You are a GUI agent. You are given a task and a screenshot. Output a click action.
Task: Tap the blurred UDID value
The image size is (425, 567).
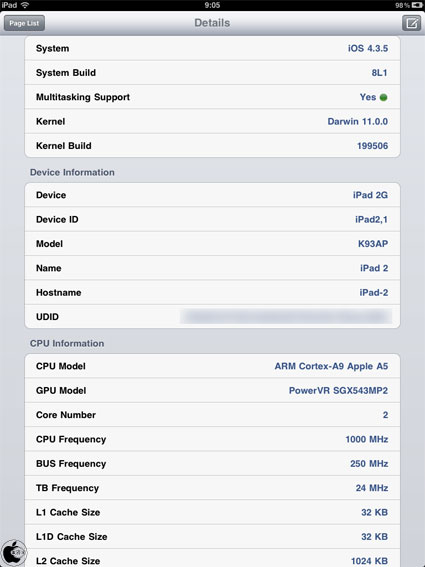coord(286,316)
